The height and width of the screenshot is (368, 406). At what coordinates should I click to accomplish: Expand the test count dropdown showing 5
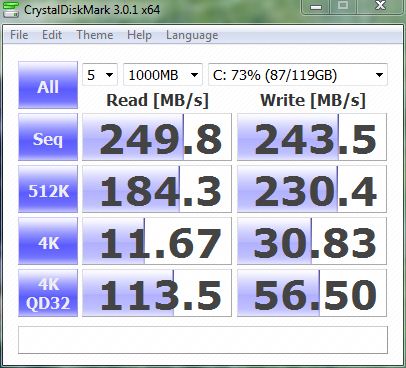pyautogui.click(x=100, y=75)
